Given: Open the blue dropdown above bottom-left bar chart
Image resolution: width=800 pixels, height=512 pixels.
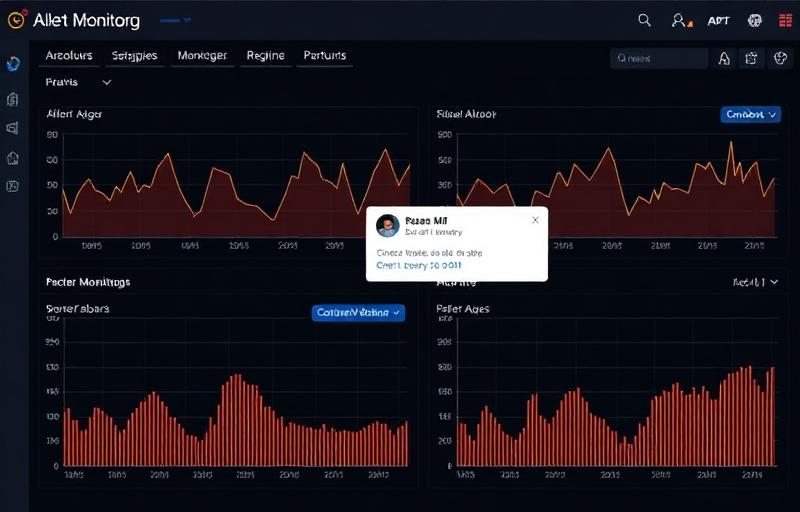Looking at the screenshot, I should (358, 313).
